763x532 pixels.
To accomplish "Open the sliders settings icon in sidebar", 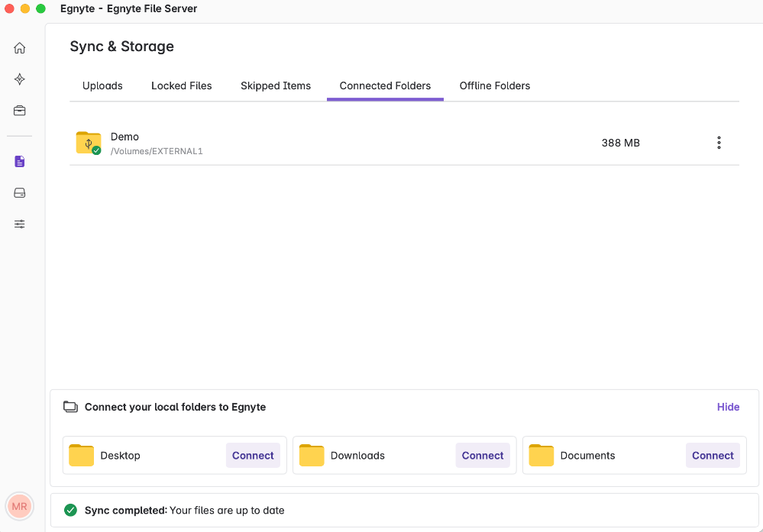I will tap(19, 224).
